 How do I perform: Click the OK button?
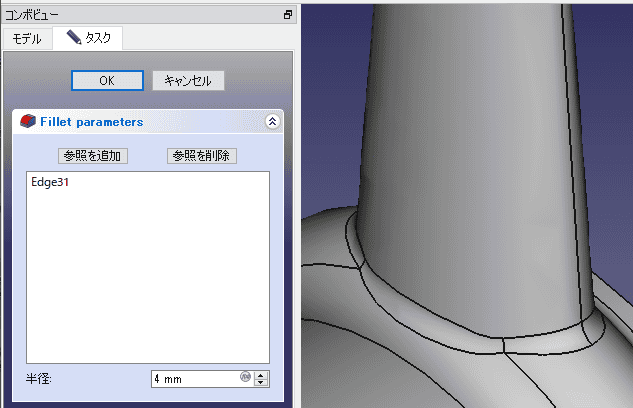pos(107,81)
